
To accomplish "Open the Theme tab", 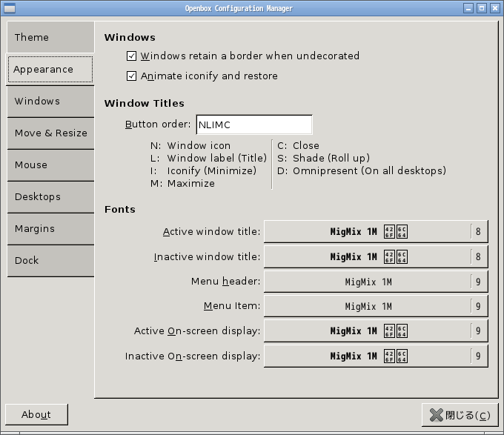I will (50, 37).
